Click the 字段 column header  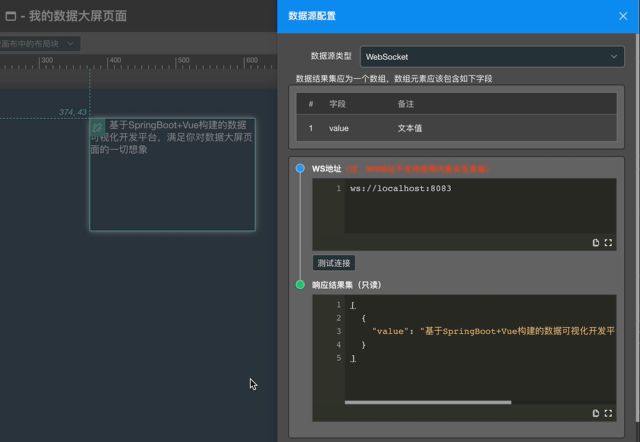pyautogui.click(x=337, y=104)
